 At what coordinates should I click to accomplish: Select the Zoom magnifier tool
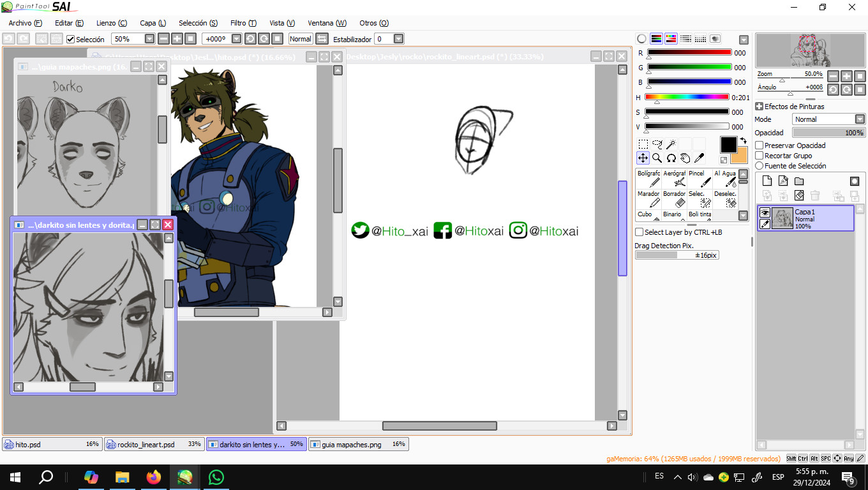coord(657,158)
